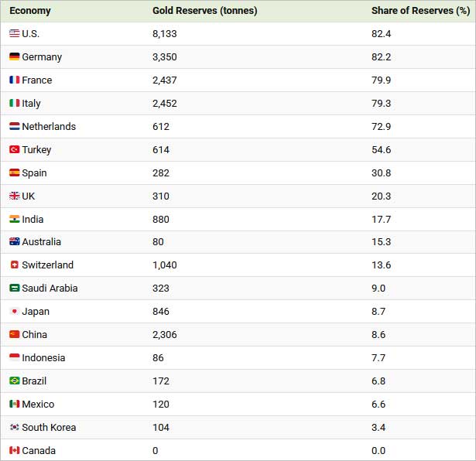The height and width of the screenshot is (461, 476).
Task: Click the Indonesia country name
Action: [x=43, y=358]
